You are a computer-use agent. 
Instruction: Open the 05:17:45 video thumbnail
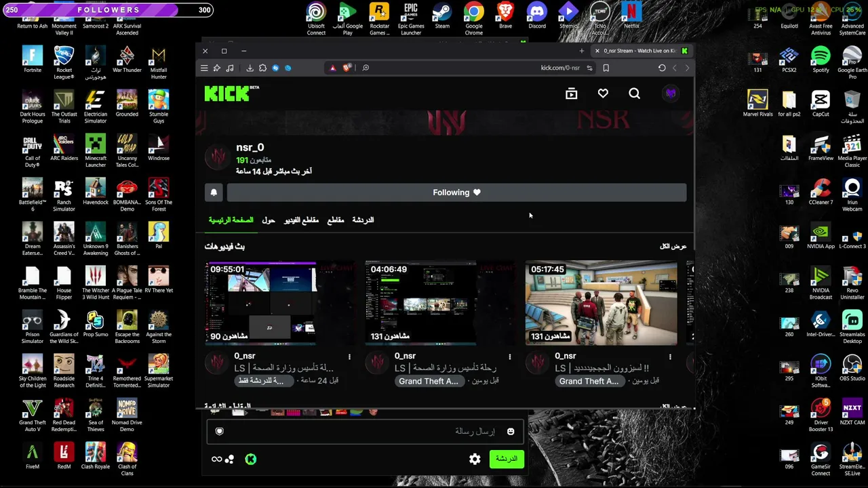601,304
